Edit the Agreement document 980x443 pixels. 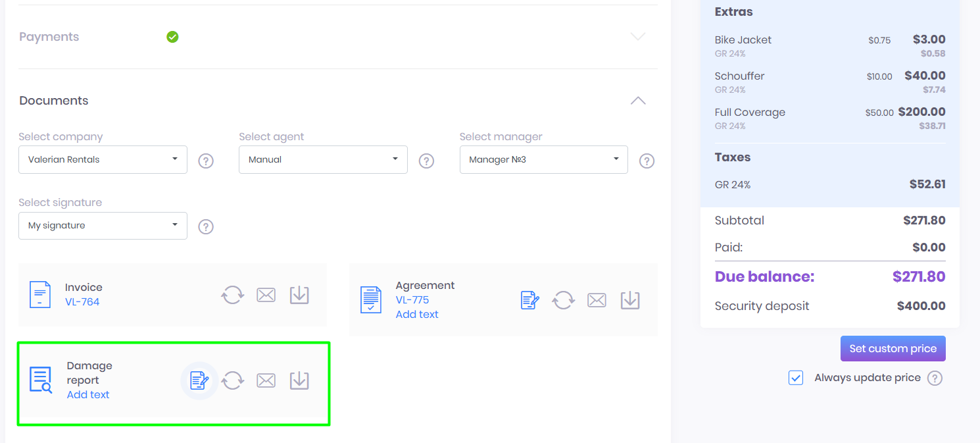[x=529, y=300]
